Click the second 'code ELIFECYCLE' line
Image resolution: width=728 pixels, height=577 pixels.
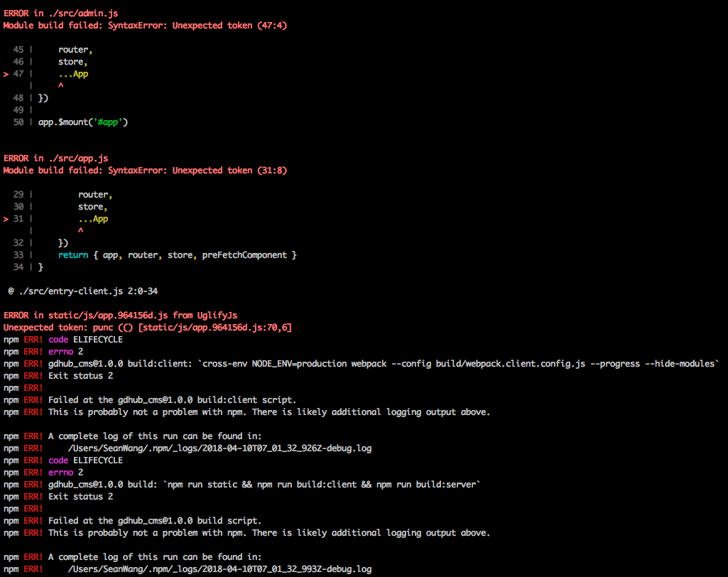[x=63, y=460]
